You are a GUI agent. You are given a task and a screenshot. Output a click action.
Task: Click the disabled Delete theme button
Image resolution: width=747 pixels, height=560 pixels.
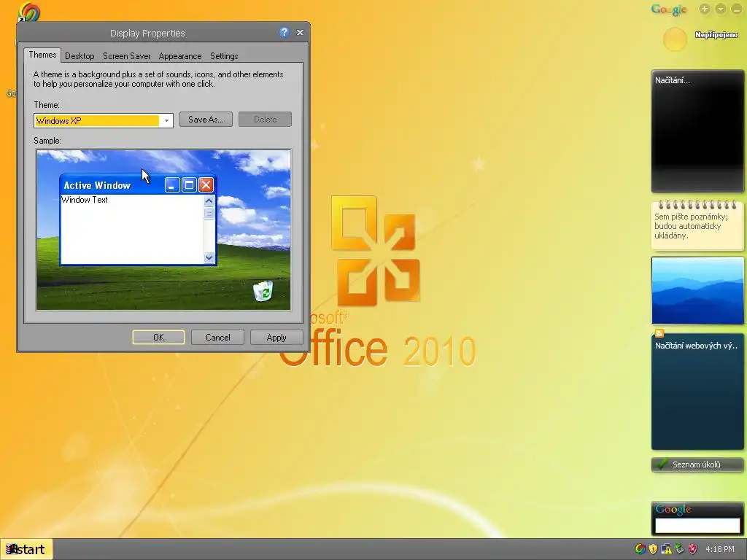265,120
